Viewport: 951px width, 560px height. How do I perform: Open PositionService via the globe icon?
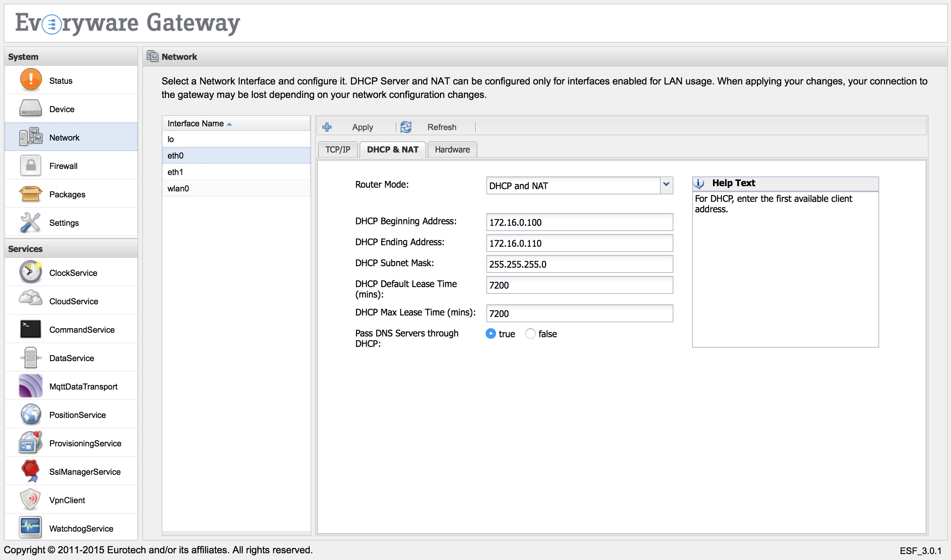click(x=31, y=414)
